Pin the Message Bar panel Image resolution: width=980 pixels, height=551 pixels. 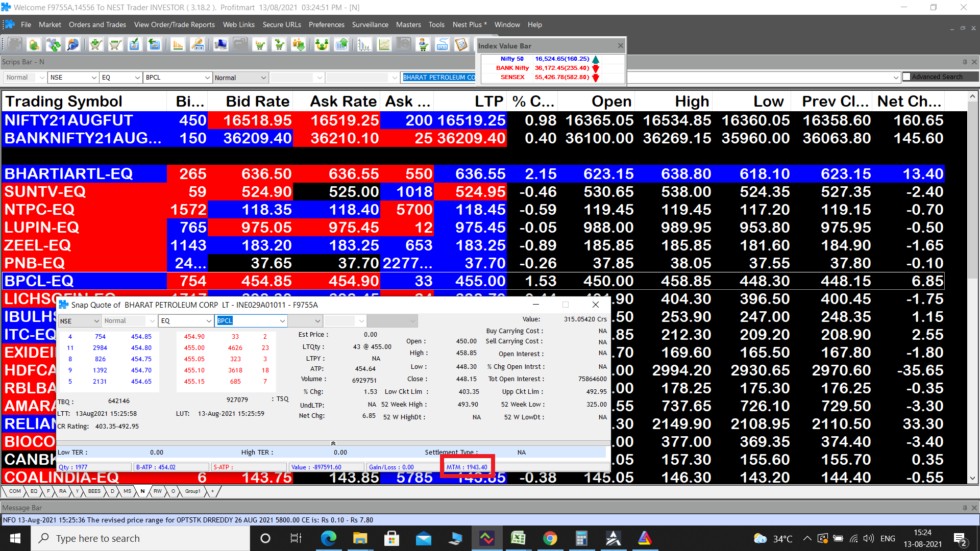pyautogui.click(x=965, y=508)
